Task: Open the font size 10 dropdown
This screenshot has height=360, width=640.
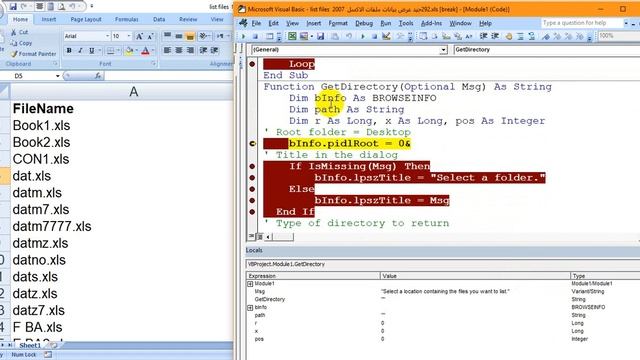Action: pos(129,36)
